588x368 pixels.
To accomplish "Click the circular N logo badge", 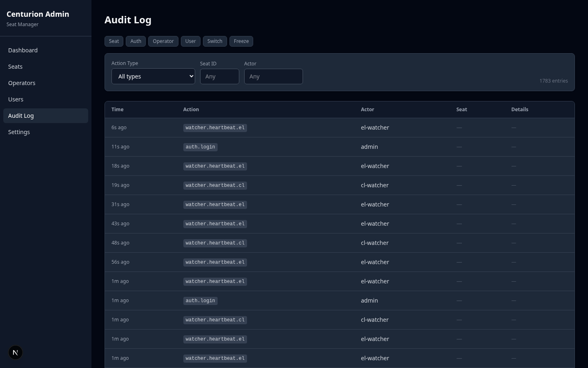I will point(16,352).
